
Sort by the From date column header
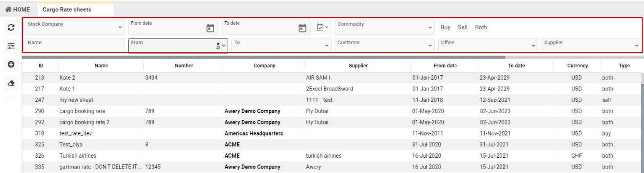click(445, 66)
